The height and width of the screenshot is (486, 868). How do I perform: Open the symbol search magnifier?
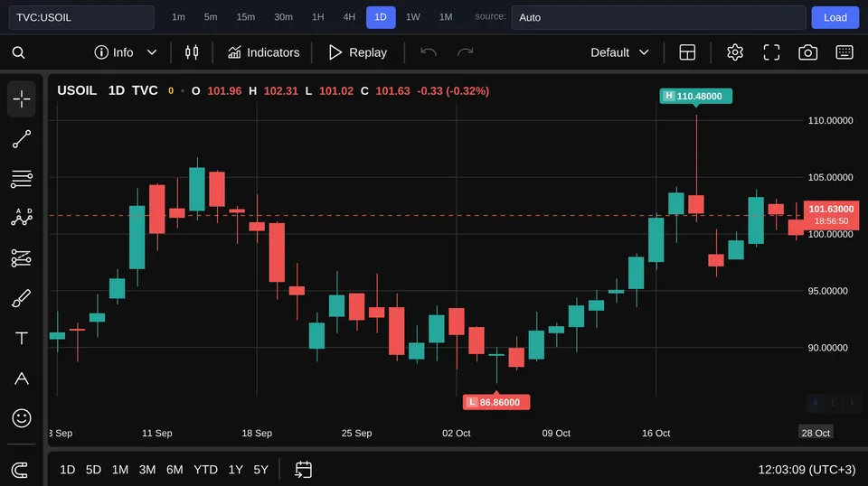18,52
